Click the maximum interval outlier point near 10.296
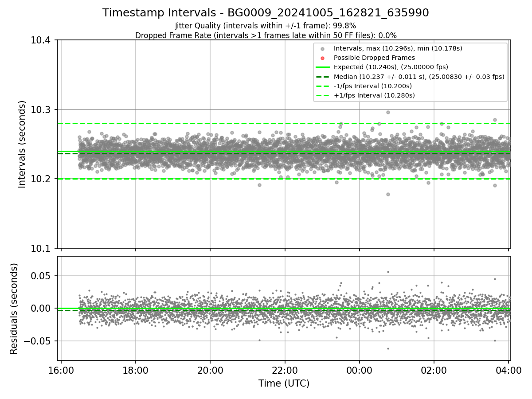 coord(388,112)
